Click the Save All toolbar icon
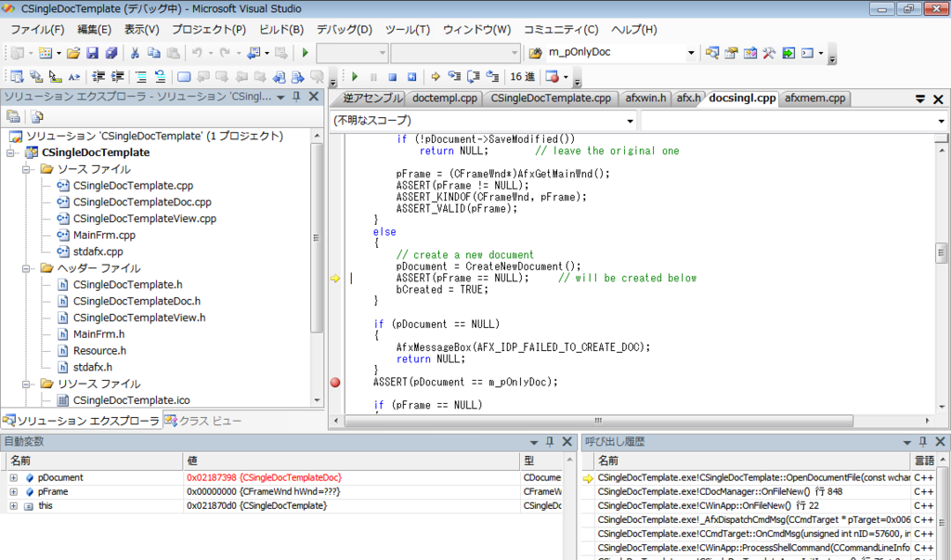951x560 pixels. click(111, 53)
